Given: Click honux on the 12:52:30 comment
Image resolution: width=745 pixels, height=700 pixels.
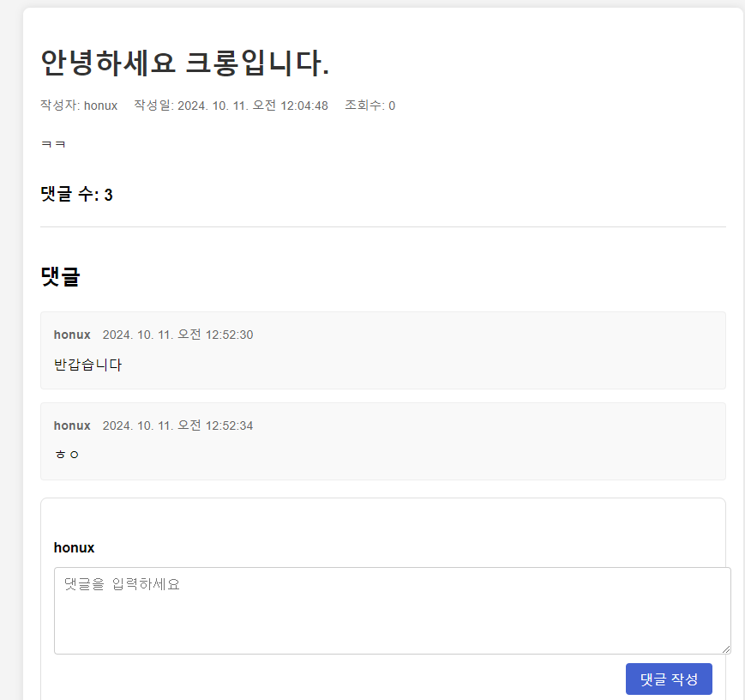Looking at the screenshot, I should [72, 335].
